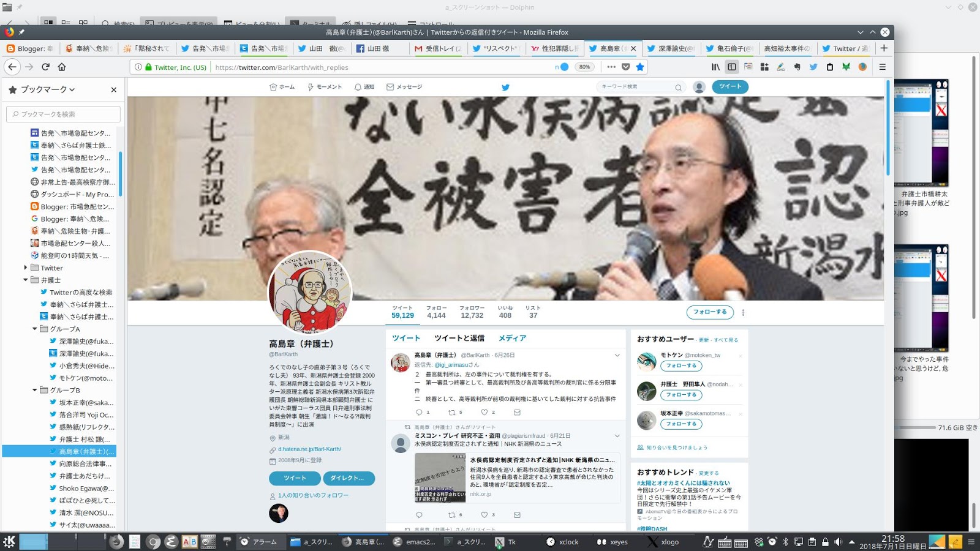Open bookmark 能登町の1時間天気
This screenshot has width=980, height=551.
70,255
